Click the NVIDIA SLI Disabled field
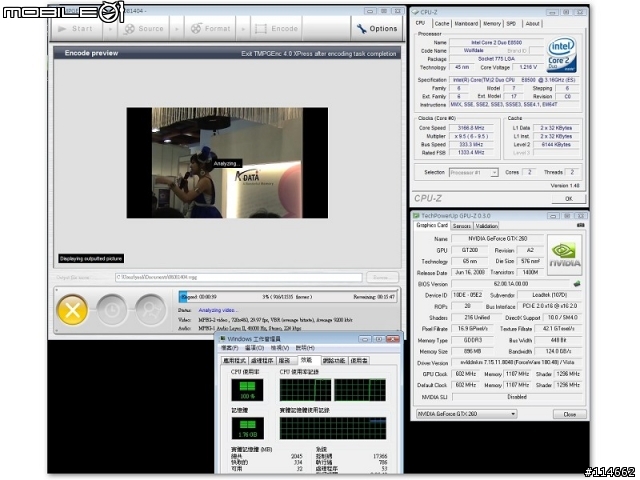This screenshot has height=480, width=640. pyautogui.click(x=518, y=397)
